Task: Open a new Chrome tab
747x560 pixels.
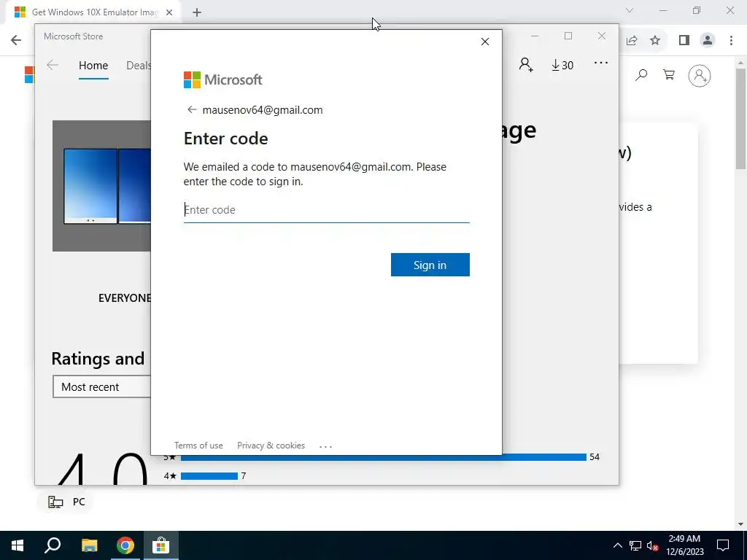Action: pyautogui.click(x=197, y=12)
